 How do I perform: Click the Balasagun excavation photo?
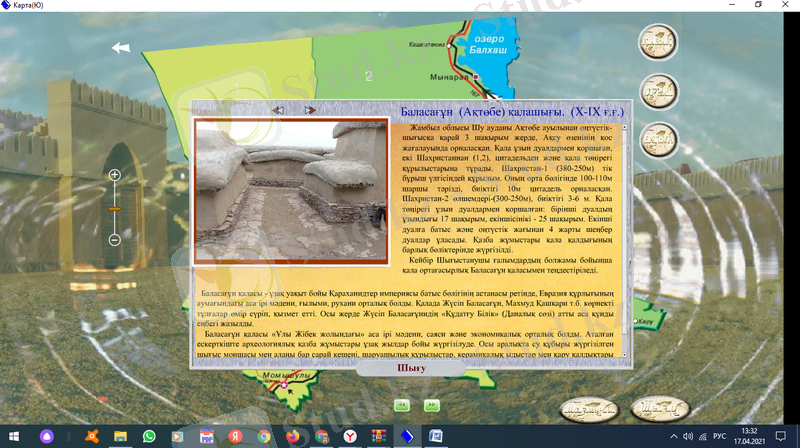[x=292, y=191]
